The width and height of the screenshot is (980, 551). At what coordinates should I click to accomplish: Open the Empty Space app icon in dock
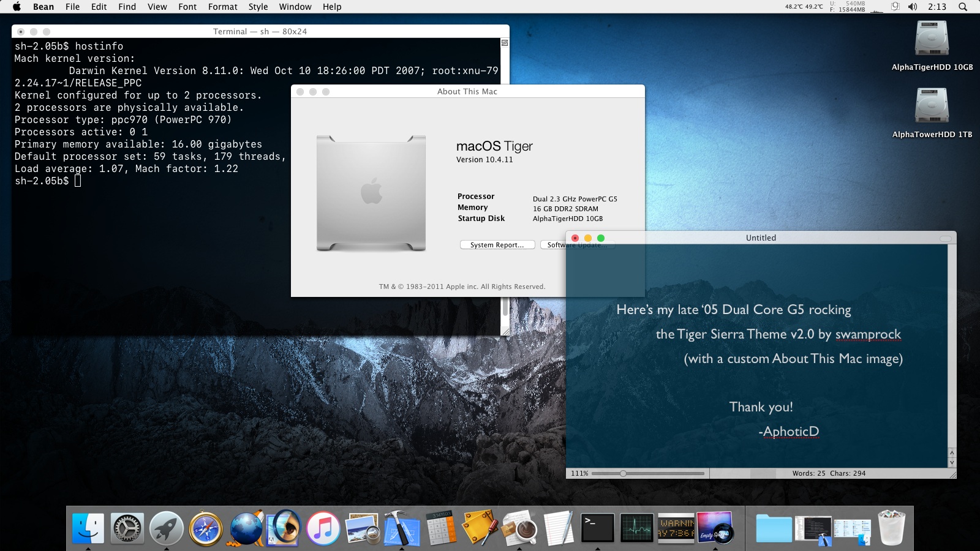(x=715, y=528)
